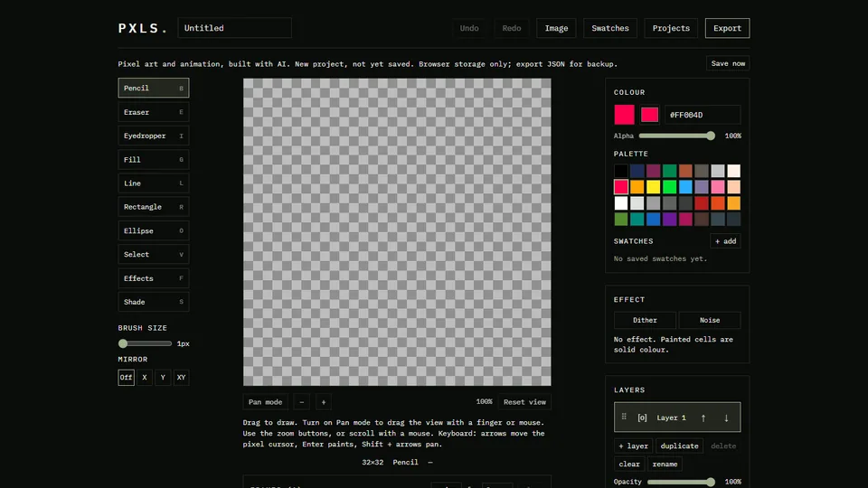Viewport: 868px width, 488px height.
Task: Switch to the Select tool
Action: click(154, 255)
